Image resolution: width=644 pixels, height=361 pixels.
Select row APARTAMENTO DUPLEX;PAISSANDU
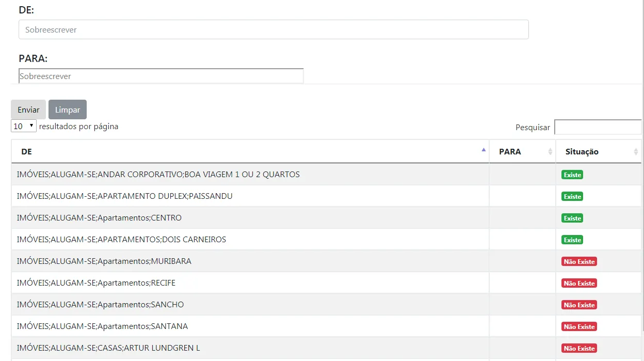pos(326,196)
